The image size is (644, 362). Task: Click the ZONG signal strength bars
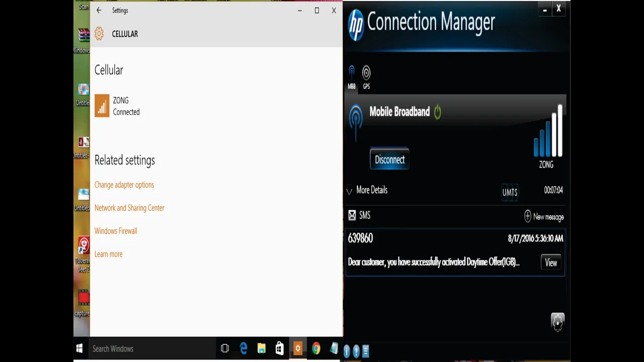[547, 132]
